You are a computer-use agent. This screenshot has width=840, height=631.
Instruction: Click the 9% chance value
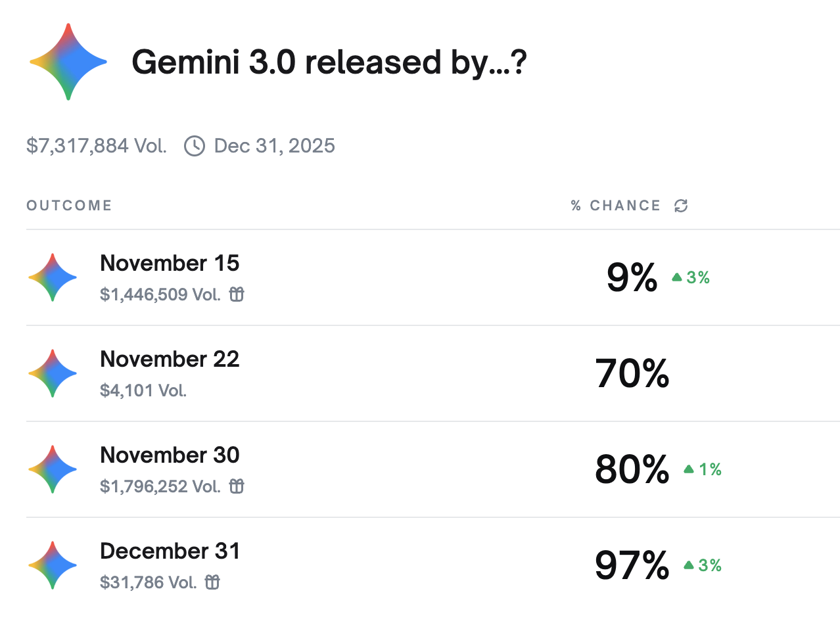pos(632,277)
